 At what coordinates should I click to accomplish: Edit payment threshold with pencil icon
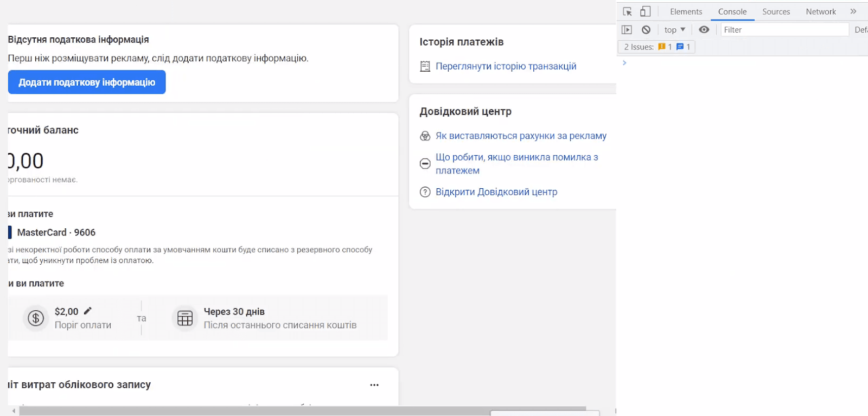(x=88, y=311)
